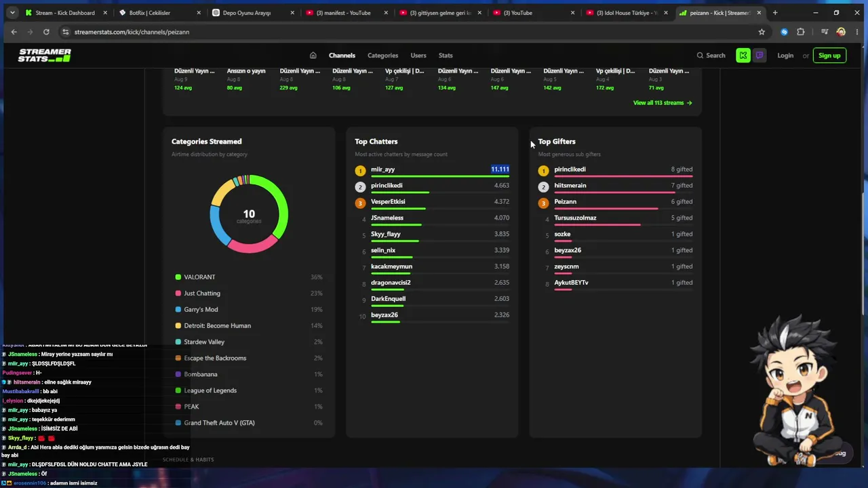Select Just Chatting pink legend swatch

178,293
